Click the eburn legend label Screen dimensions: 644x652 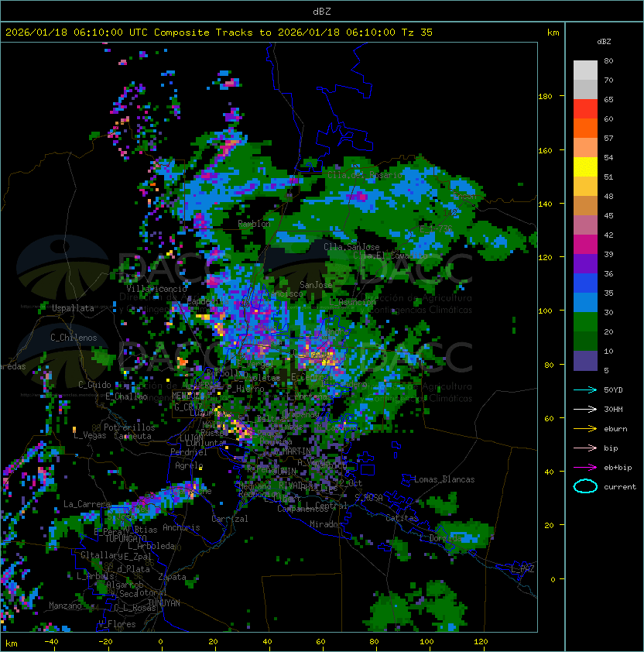(x=615, y=429)
